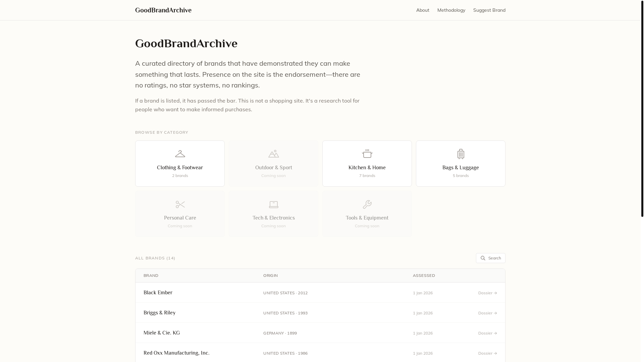Click the Personal Care label

pyautogui.click(x=180, y=218)
